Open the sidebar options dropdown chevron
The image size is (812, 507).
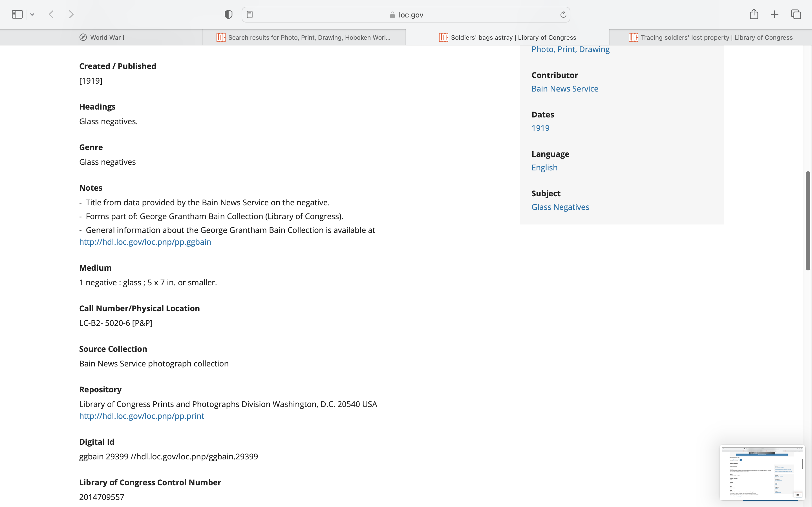[32, 14]
